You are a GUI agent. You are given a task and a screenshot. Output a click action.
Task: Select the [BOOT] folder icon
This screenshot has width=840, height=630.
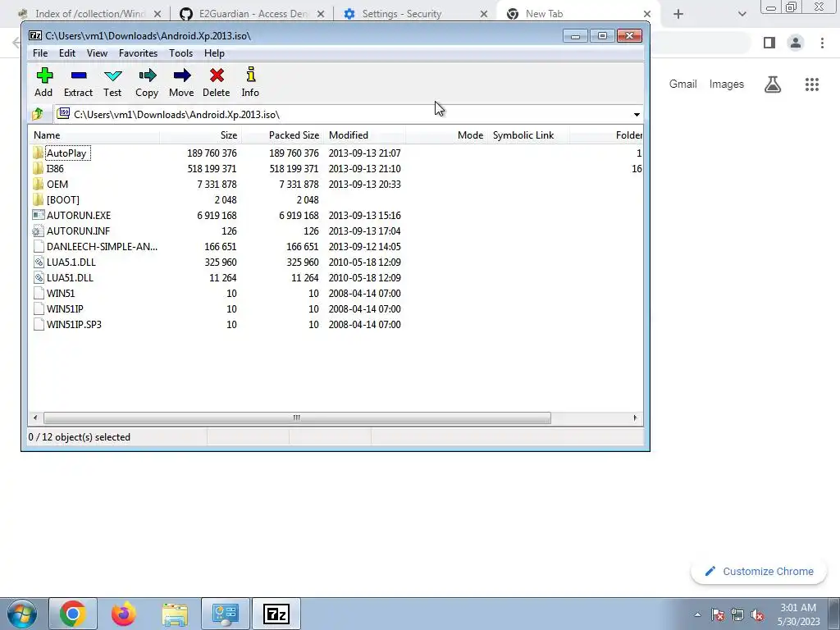click(x=38, y=200)
